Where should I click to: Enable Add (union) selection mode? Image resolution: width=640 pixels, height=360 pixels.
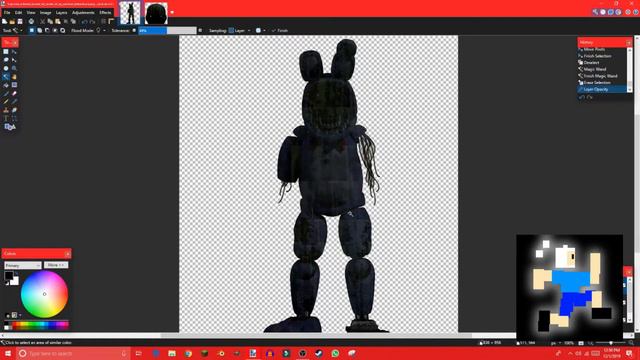click(40, 31)
